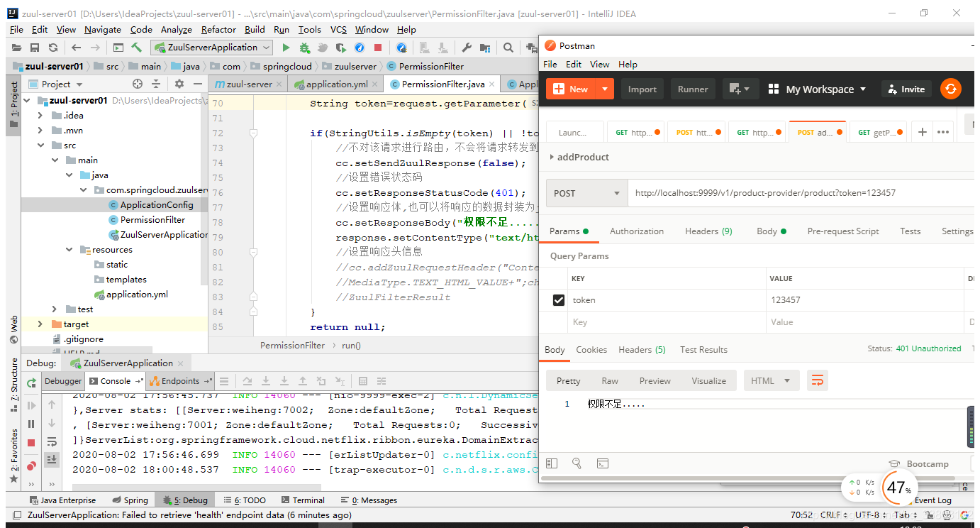Open the HTML response format dropdown
Screen dimensions: 980x528
pos(771,380)
